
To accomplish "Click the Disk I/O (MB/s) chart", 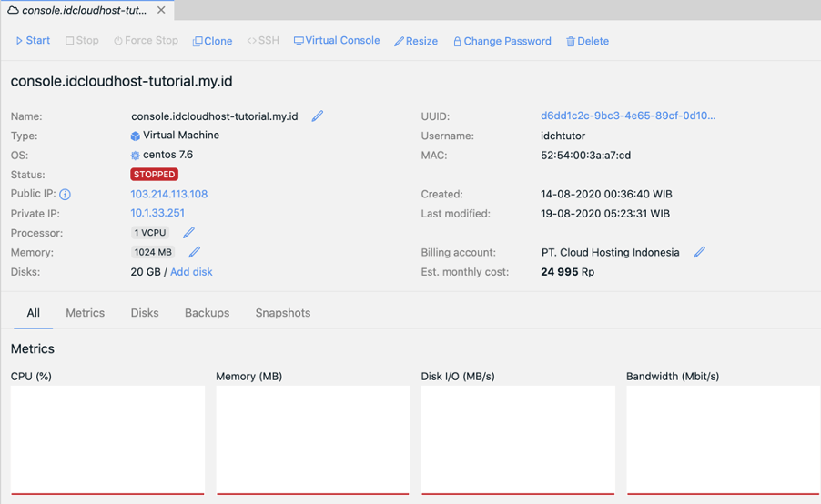I will pos(518,439).
